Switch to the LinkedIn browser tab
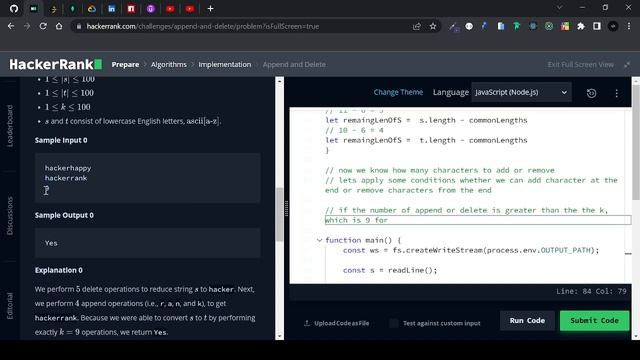 111,9
